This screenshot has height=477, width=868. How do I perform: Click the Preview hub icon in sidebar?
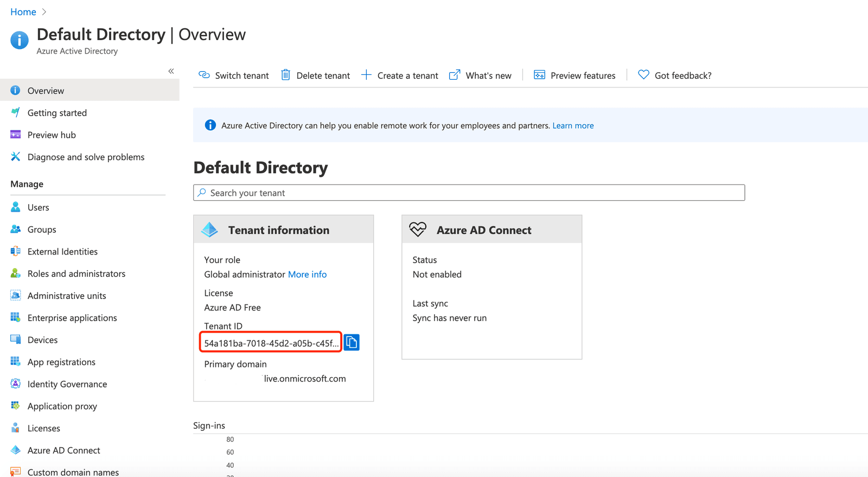(15, 135)
